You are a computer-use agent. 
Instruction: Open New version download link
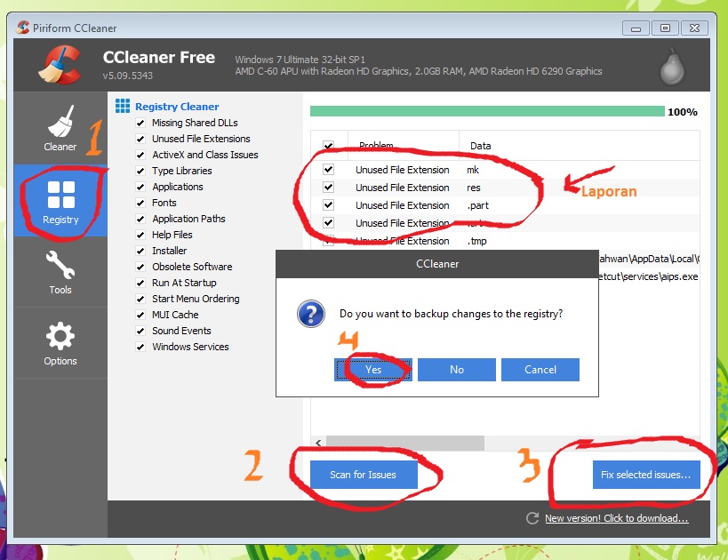(x=617, y=518)
